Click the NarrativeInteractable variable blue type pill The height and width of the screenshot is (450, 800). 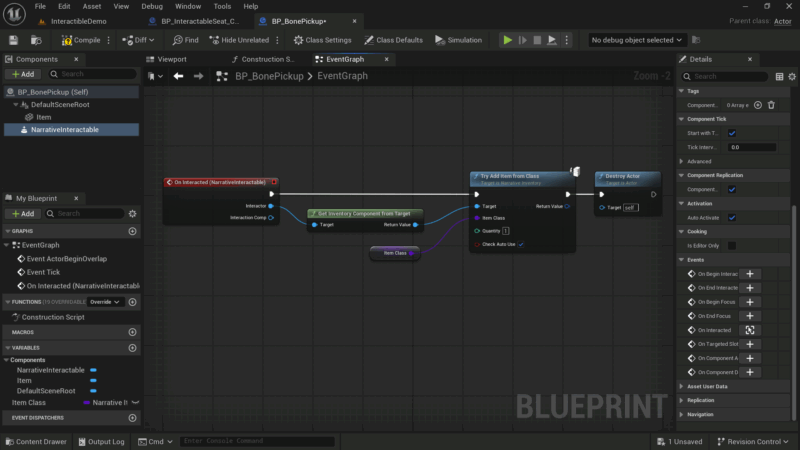click(93, 370)
